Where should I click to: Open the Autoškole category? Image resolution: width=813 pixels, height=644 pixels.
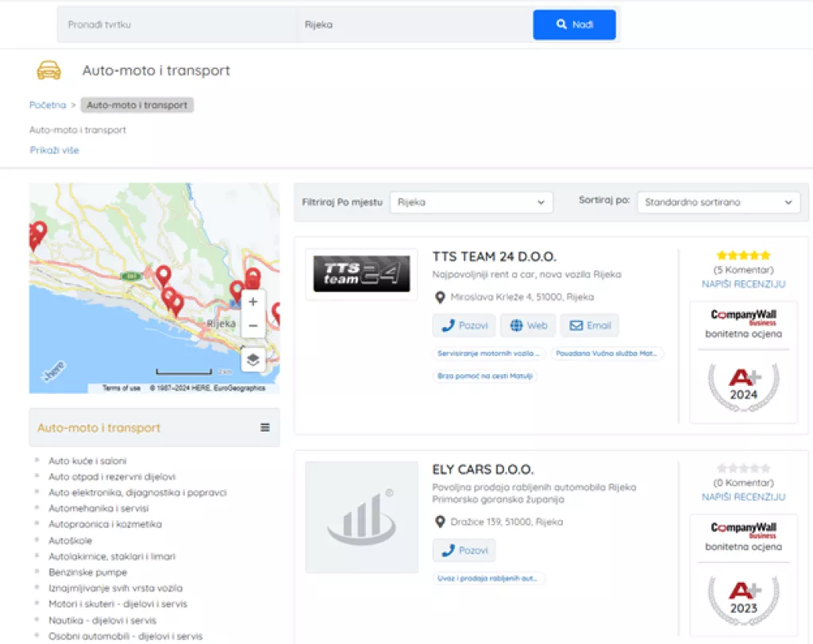point(70,541)
